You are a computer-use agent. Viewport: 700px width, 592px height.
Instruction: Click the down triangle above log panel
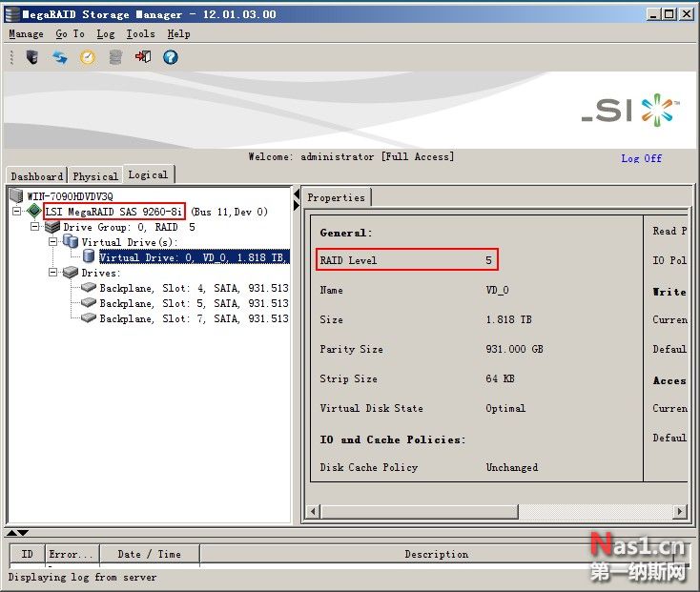pos(23,533)
